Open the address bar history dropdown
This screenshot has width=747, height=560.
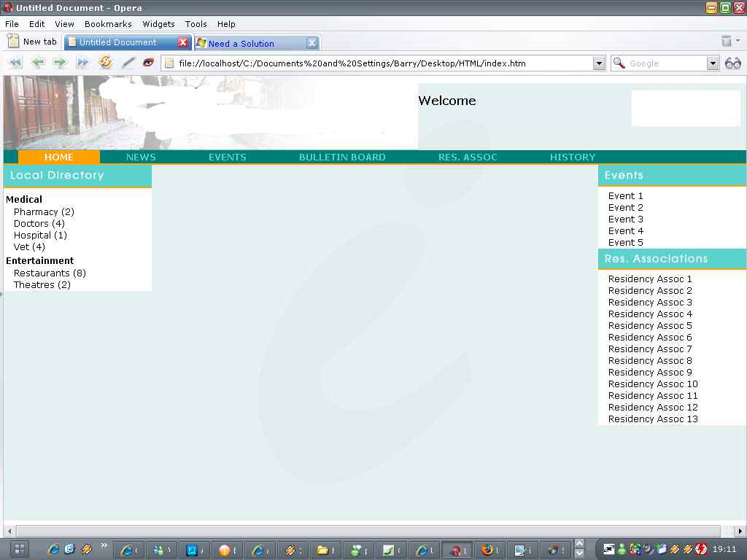click(x=599, y=63)
